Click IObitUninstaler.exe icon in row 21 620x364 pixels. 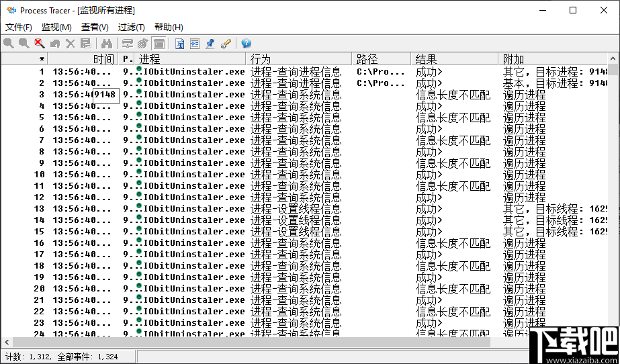[139, 298]
